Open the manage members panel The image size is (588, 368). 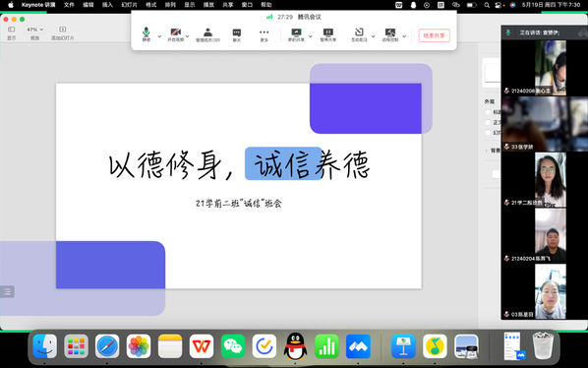[207, 34]
